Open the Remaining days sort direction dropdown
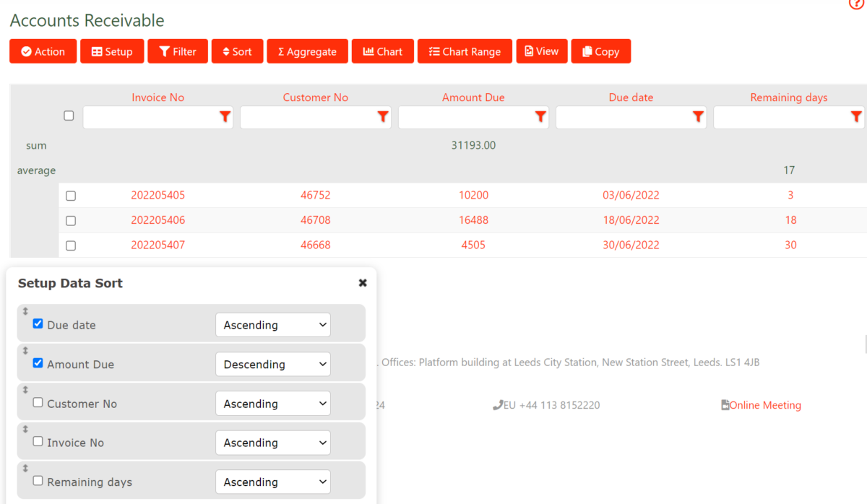 click(272, 482)
